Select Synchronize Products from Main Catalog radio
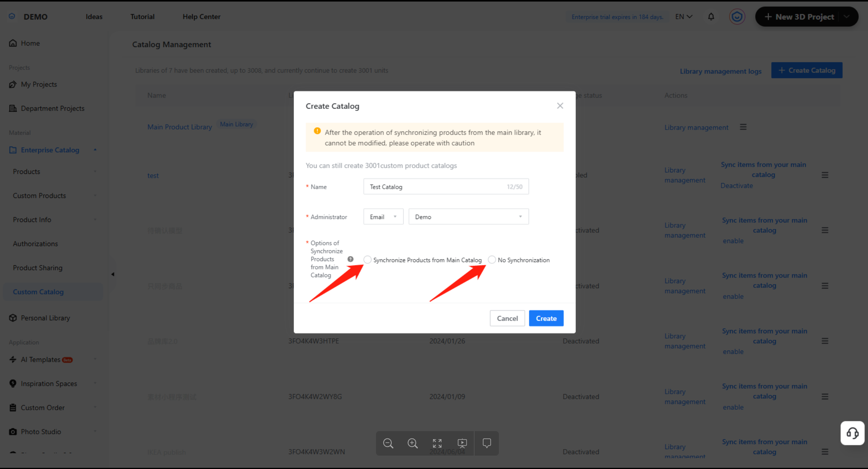This screenshot has width=868, height=469. click(367, 260)
